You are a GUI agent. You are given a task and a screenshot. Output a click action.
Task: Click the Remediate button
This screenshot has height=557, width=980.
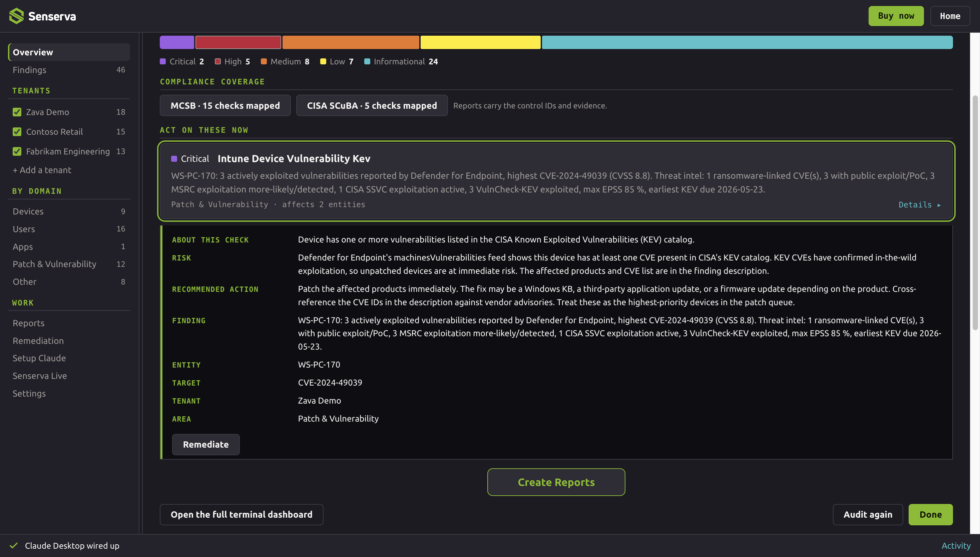click(206, 445)
